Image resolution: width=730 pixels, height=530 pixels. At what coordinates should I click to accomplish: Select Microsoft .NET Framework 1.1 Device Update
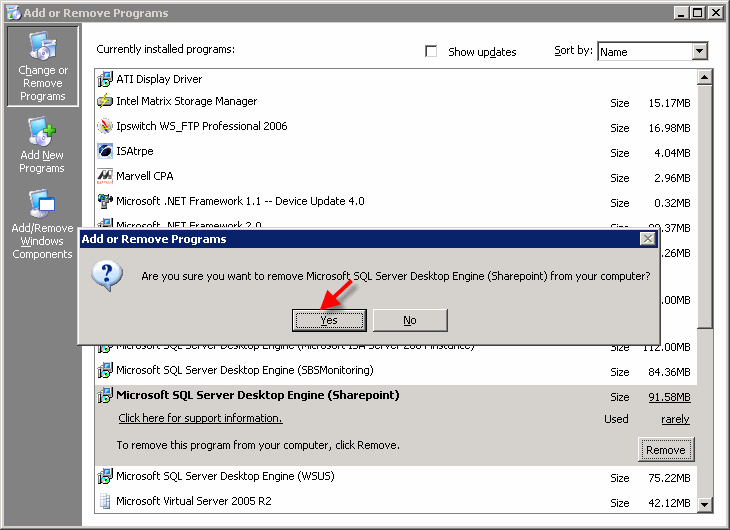click(x=240, y=201)
